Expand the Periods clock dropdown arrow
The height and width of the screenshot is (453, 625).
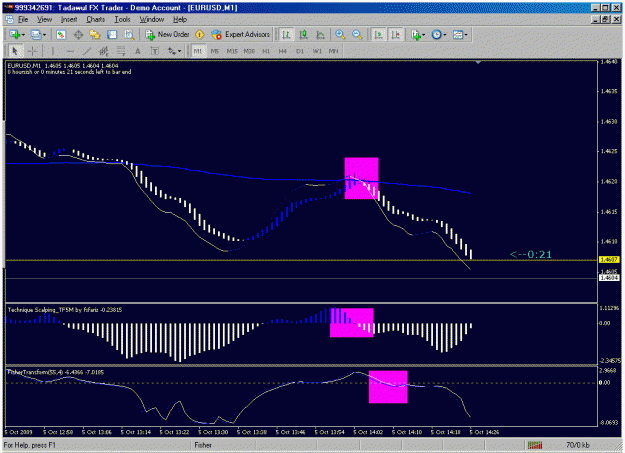point(445,35)
